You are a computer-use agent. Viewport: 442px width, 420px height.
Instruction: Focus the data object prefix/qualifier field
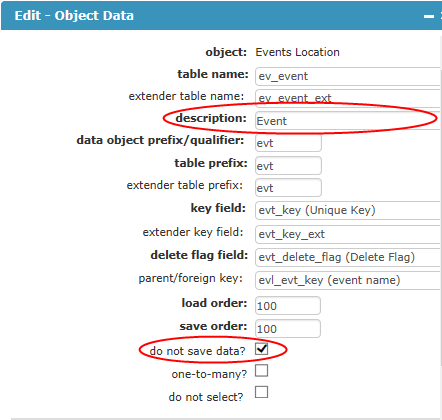tap(288, 143)
